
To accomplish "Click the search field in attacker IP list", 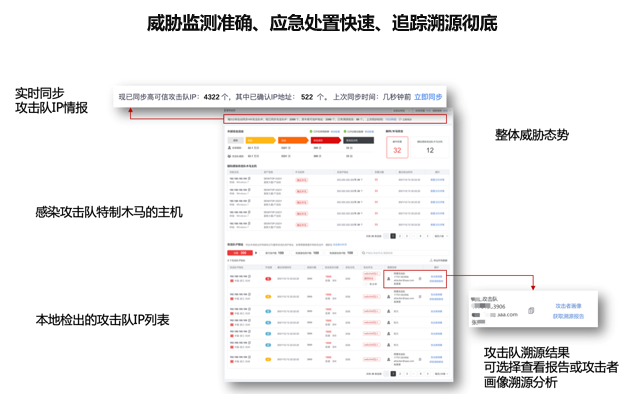I will point(390,253).
